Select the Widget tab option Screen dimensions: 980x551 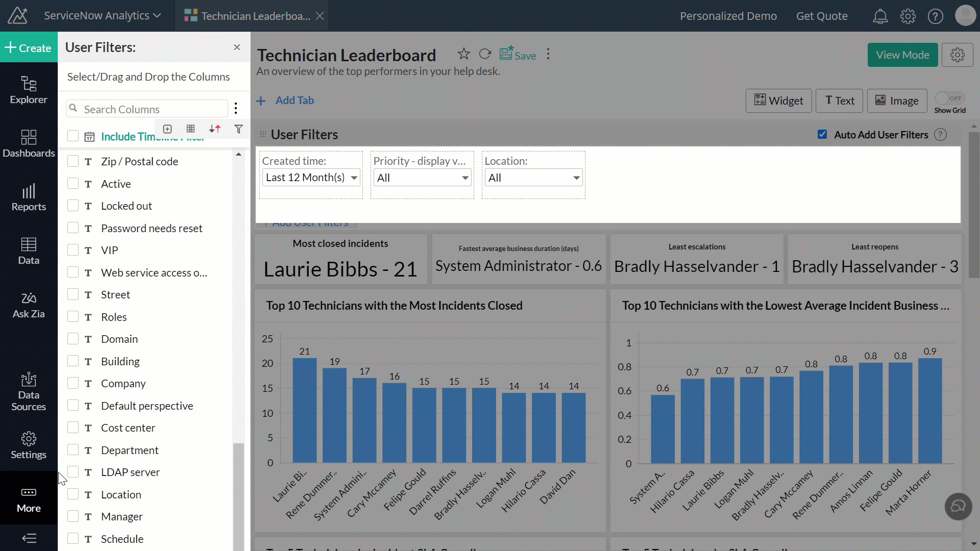[779, 100]
